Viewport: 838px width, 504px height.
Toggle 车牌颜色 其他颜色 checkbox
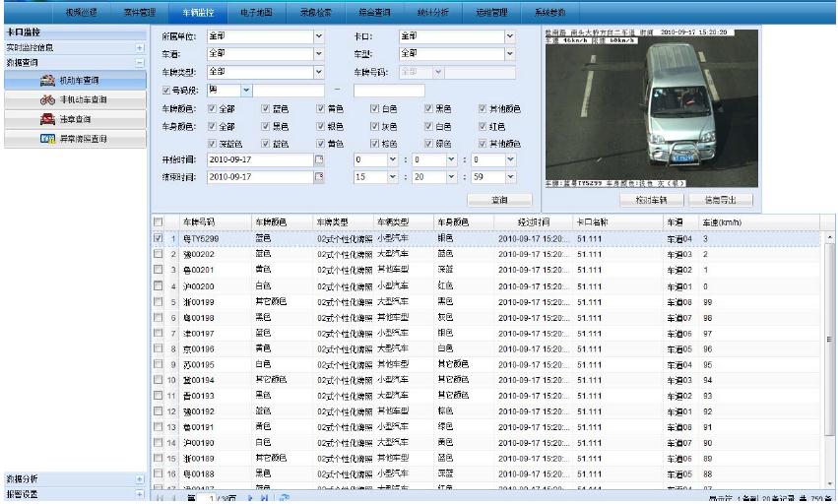(x=483, y=108)
